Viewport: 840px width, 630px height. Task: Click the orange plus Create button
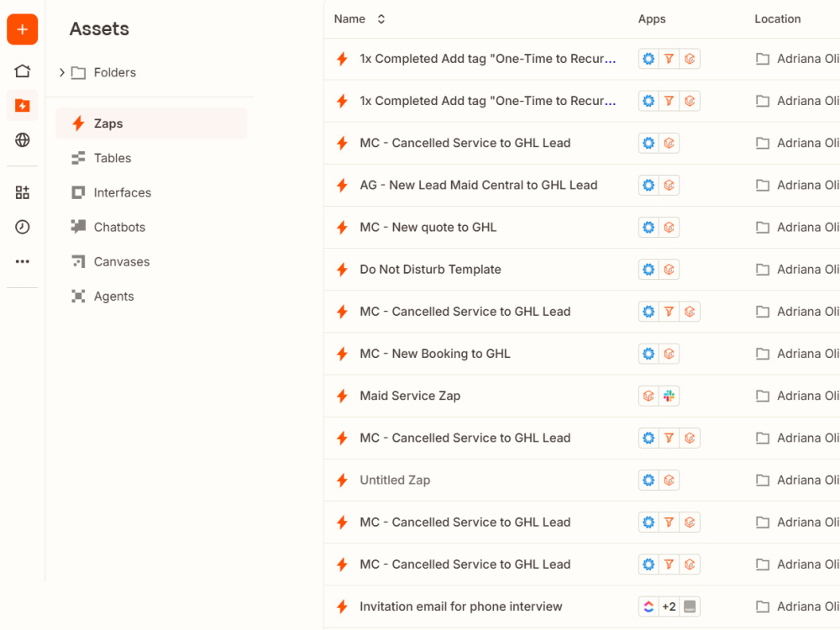click(x=22, y=29)
